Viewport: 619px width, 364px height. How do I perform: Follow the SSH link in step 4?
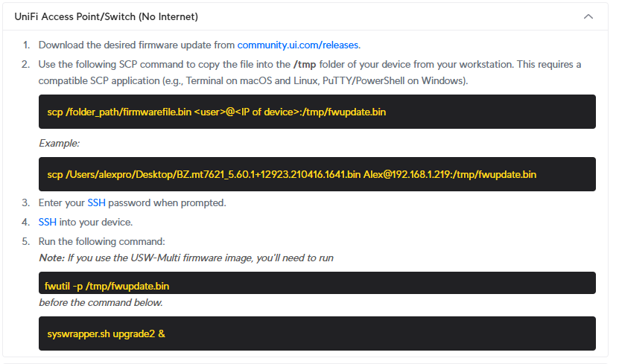coord(48,222)
